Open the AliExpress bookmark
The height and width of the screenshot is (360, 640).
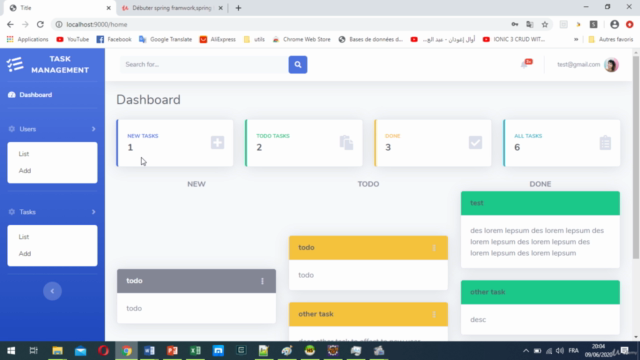(x=218, y=39)
